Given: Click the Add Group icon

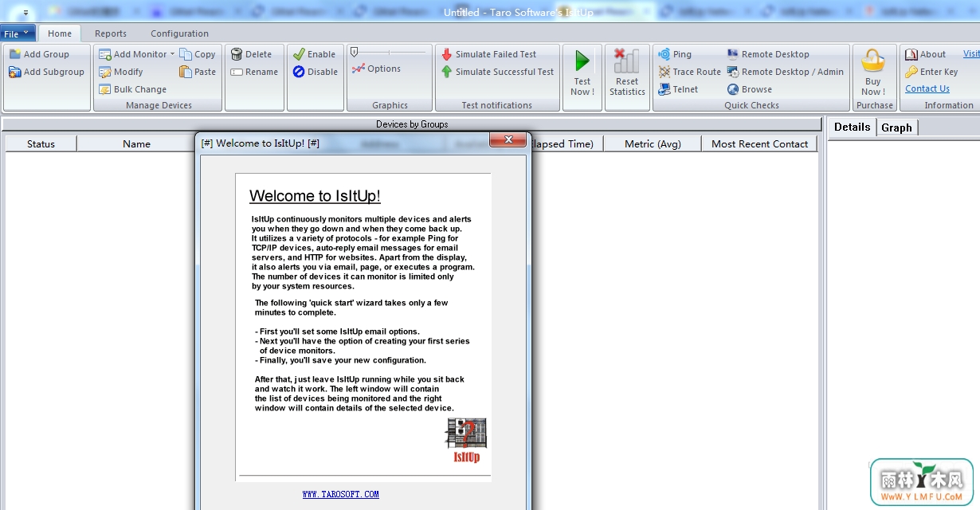Looking at the screenshot, I should tap(15, 54).
